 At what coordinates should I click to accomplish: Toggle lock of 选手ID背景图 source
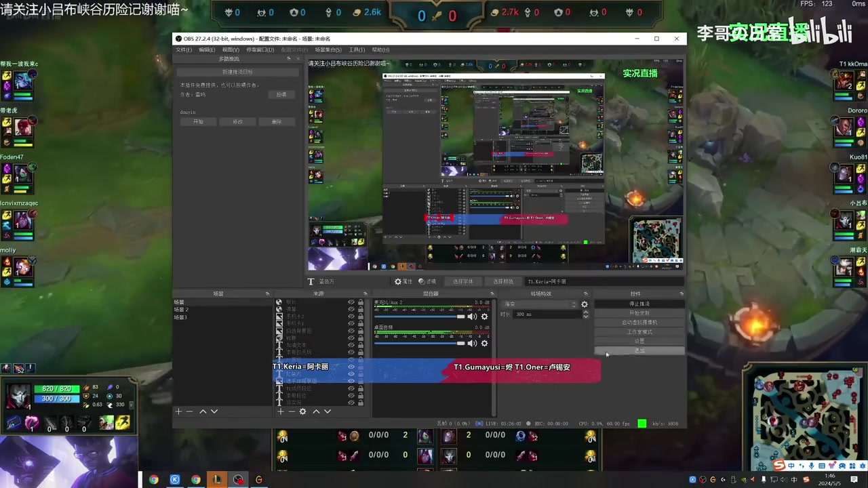coord(360,381)
